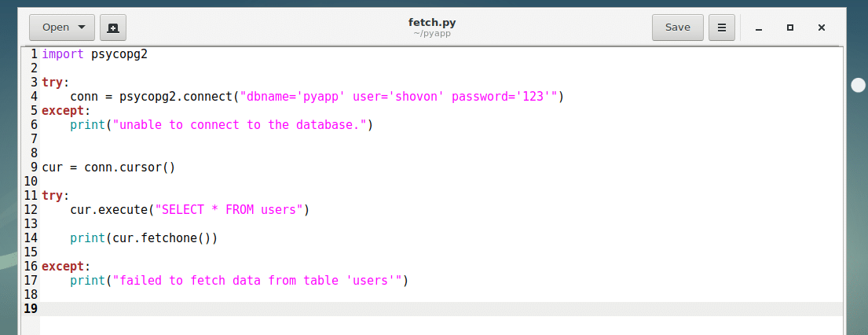Click the "SELECT * FROM users" query string

click(229, 210)
